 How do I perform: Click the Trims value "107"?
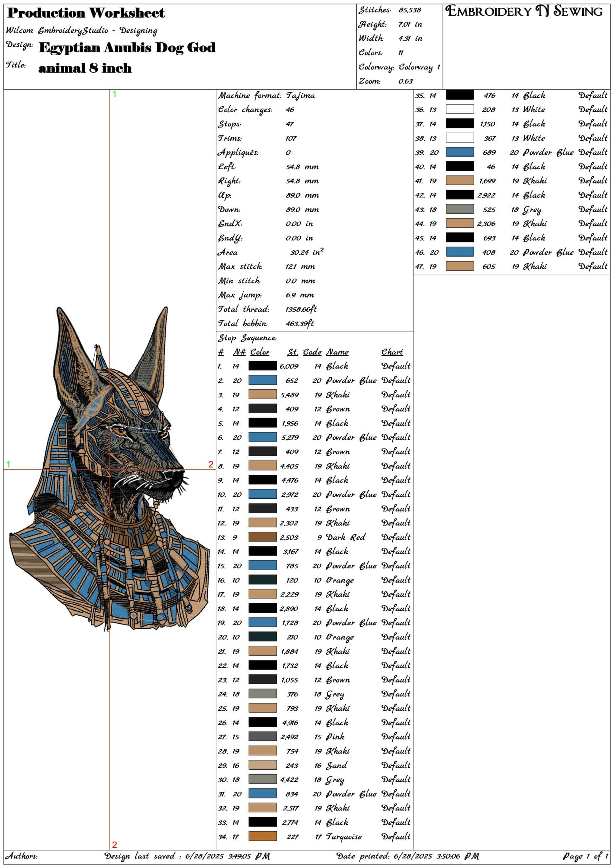(291, 138)
